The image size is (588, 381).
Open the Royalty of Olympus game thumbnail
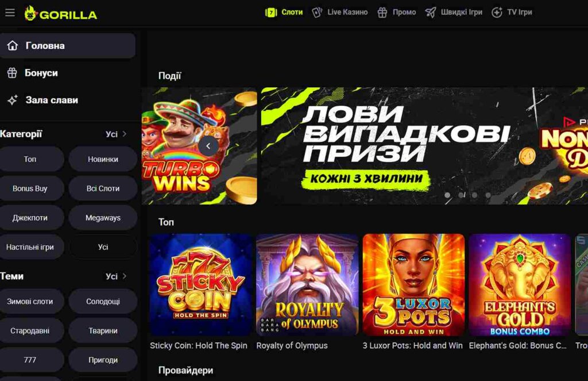point(307,284)
